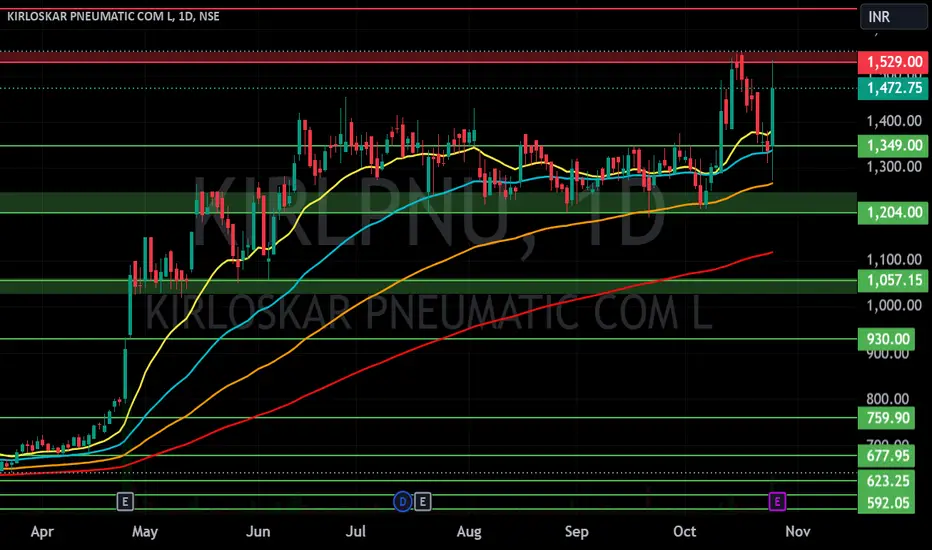Click the Oct label on time axis

pyautogui.click(x=684, y=531)
